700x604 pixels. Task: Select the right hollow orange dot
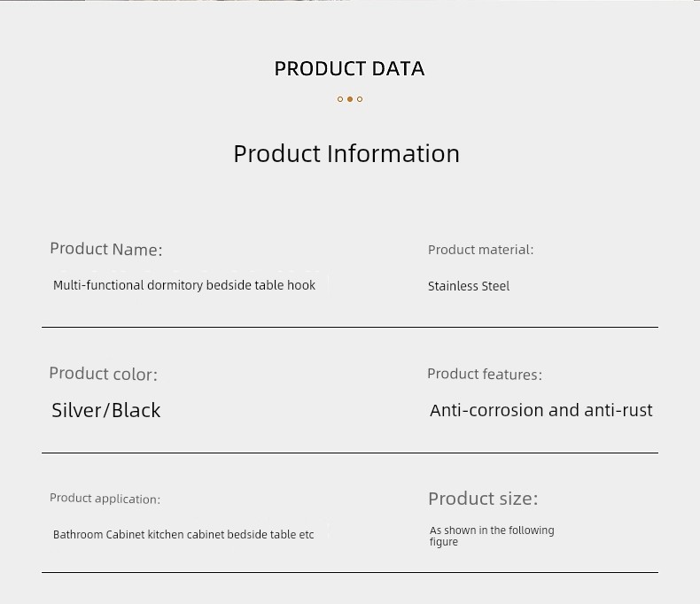point(360,99)
